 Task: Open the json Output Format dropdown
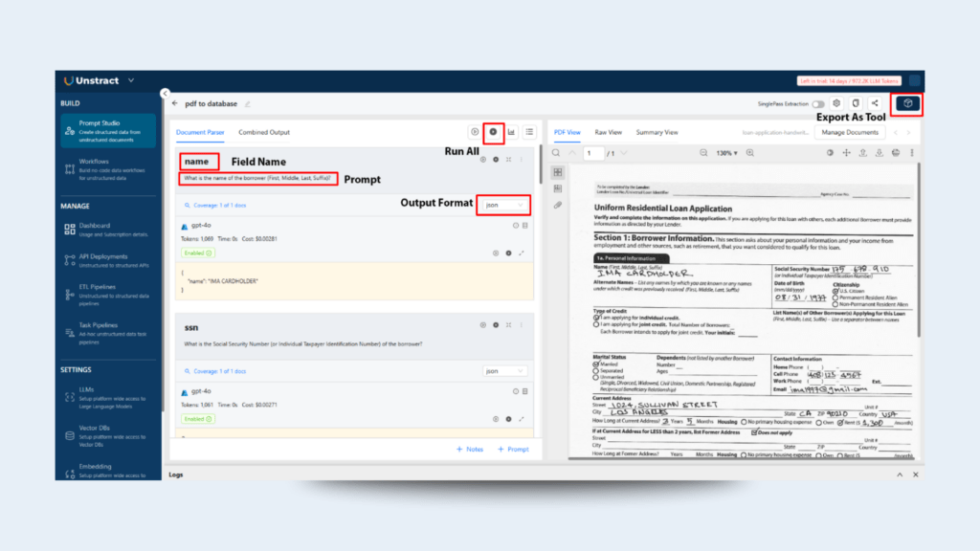click(x=504, y=204)
